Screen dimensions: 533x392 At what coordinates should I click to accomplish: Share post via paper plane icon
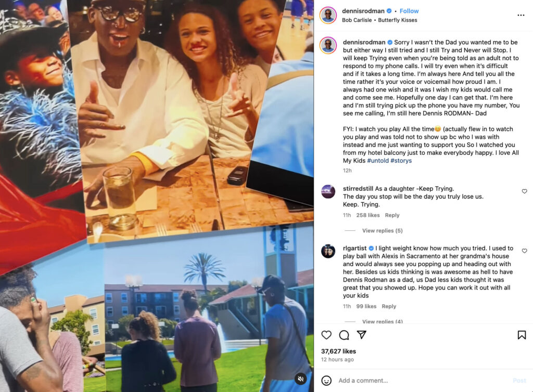[362, 335]
